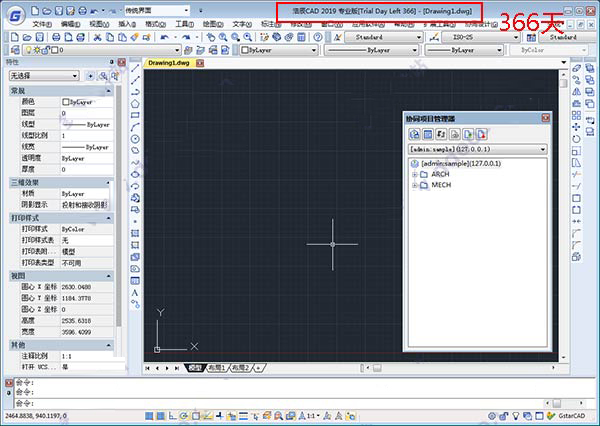
Task: Click first icon in collaboration manager toolbar
Action: 415,133
